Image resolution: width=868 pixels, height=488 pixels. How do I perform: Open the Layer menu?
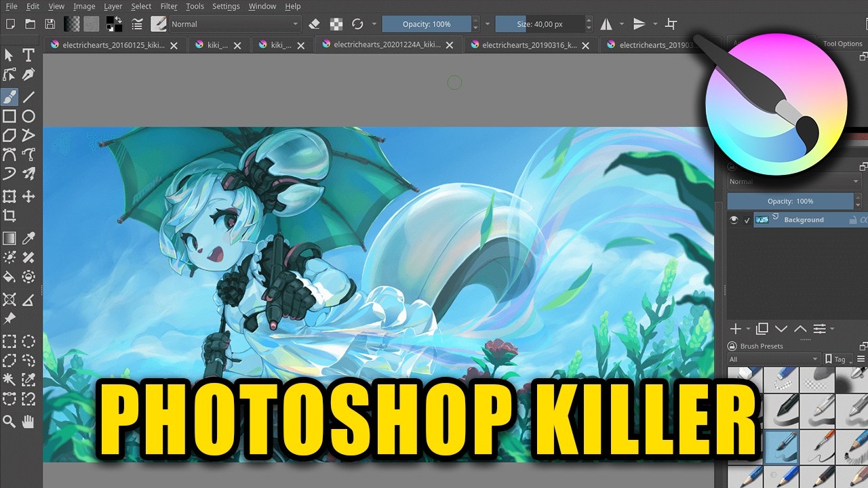click(113, 6)
